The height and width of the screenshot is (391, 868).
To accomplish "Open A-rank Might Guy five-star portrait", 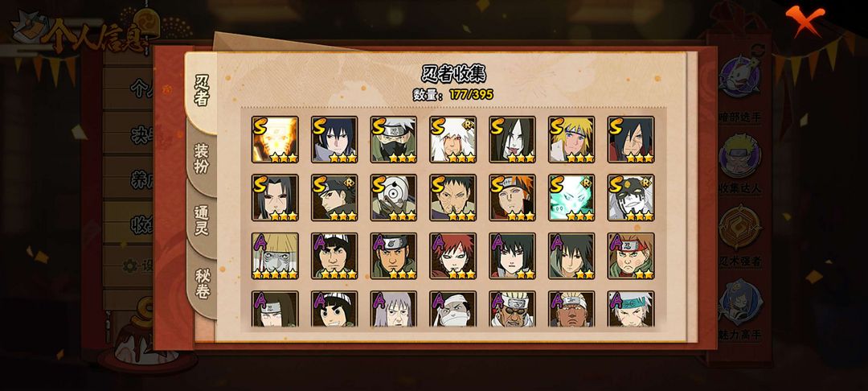I will coord(334,256).
